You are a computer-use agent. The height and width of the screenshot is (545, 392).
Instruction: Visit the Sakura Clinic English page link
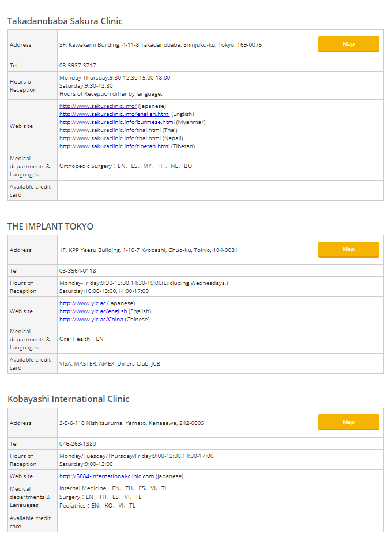(114, 114)
